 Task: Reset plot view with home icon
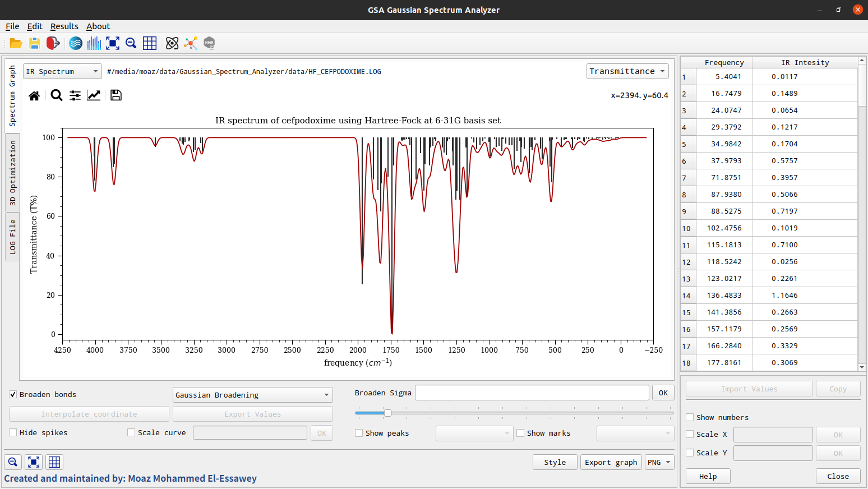(x=34, y=95)
